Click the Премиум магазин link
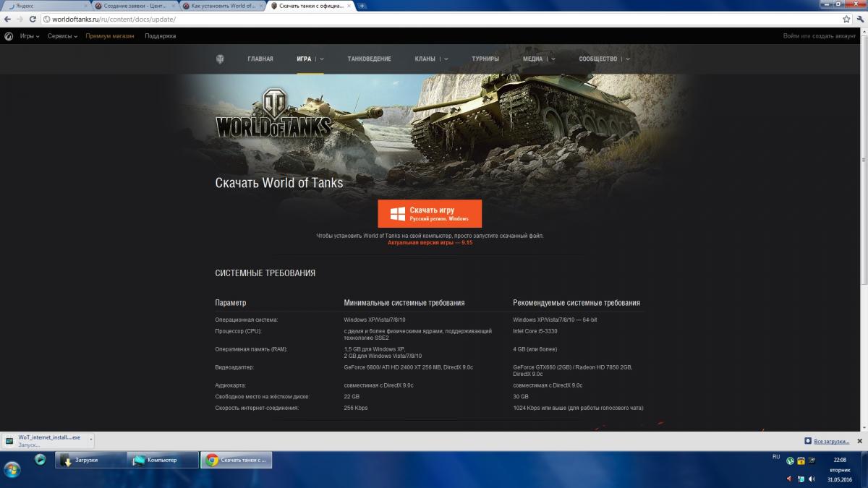The width and height of the screenshot is (868, 488). [x=109, y=36]
